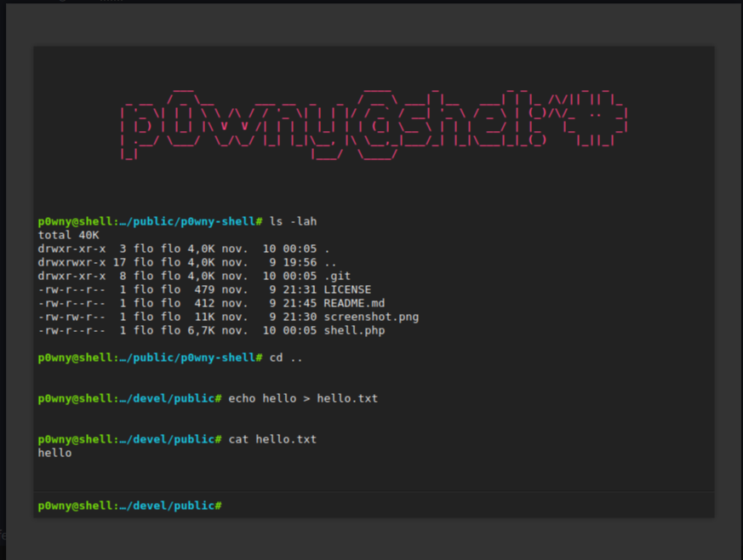
Task: Click the 'drwxrwxr-x' permissions of '..' row
Action: 71,262
